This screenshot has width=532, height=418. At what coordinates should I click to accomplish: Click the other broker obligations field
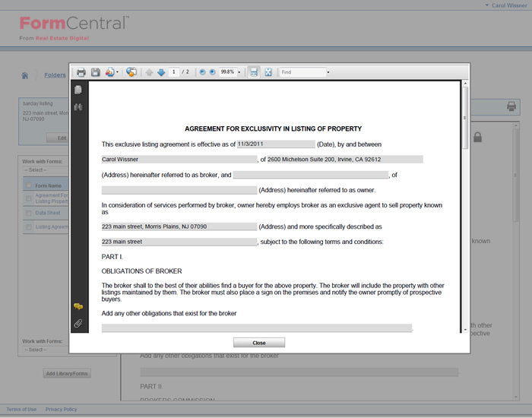coord(257,328)
